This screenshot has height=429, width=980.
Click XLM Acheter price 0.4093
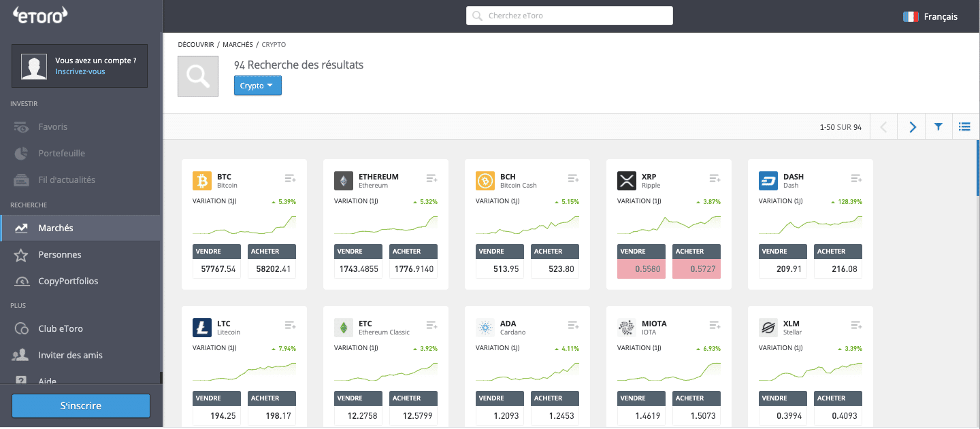(x=838, y=416)
